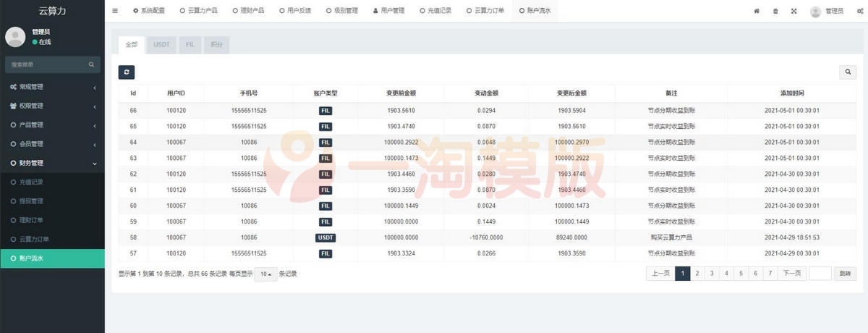
Task: Go to page 5 in pagination
Action: click(x=741, y=274)
